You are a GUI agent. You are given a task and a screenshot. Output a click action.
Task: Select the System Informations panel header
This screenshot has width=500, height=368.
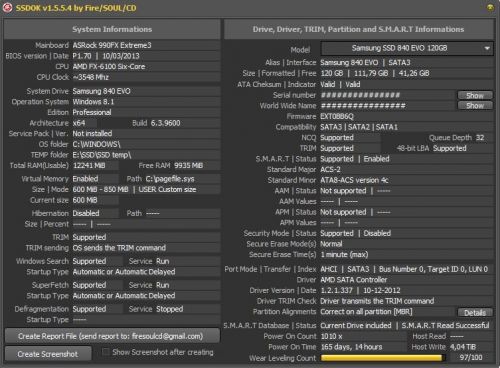click(112, 29)
